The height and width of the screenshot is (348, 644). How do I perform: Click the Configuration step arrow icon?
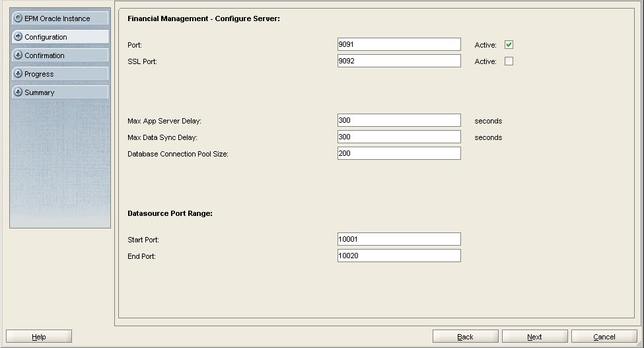(18, 36)
